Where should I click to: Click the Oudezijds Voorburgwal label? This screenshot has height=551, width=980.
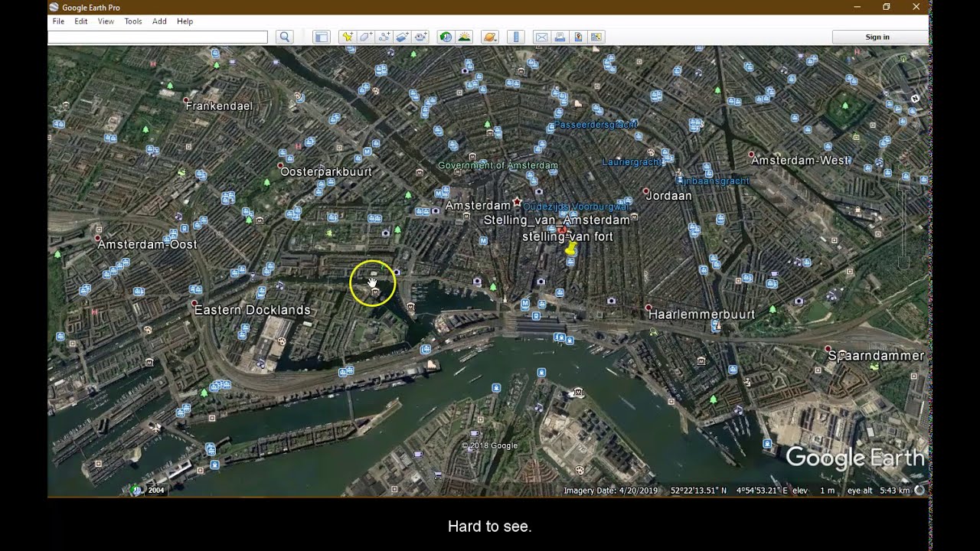(x=577, y=207)
